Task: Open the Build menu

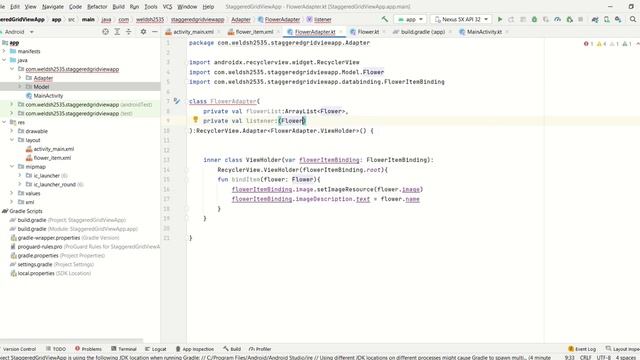Action: [118, 7]
